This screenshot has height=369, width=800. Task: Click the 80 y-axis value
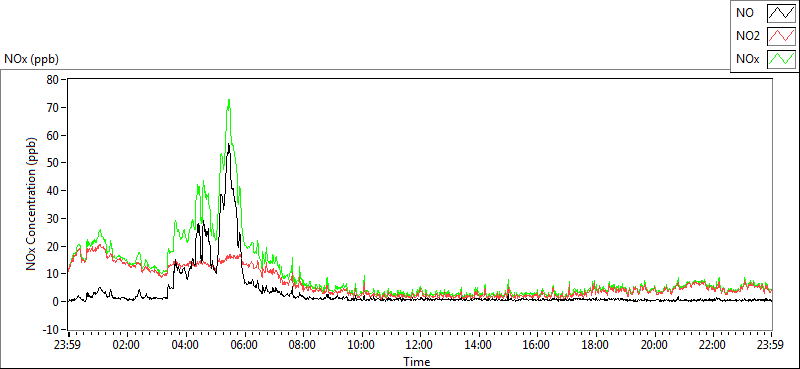pos(52,80)
